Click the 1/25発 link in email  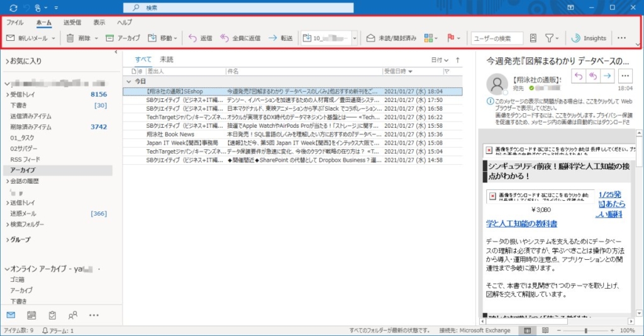click(609, 194)
